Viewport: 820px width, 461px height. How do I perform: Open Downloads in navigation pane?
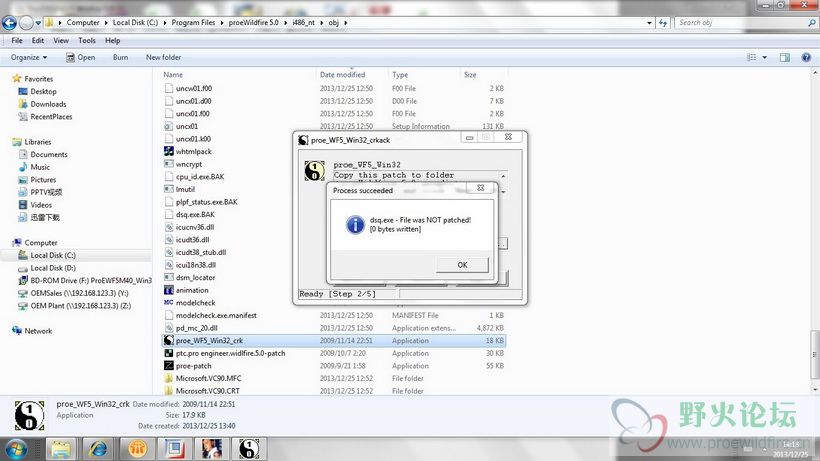[48, 104]
